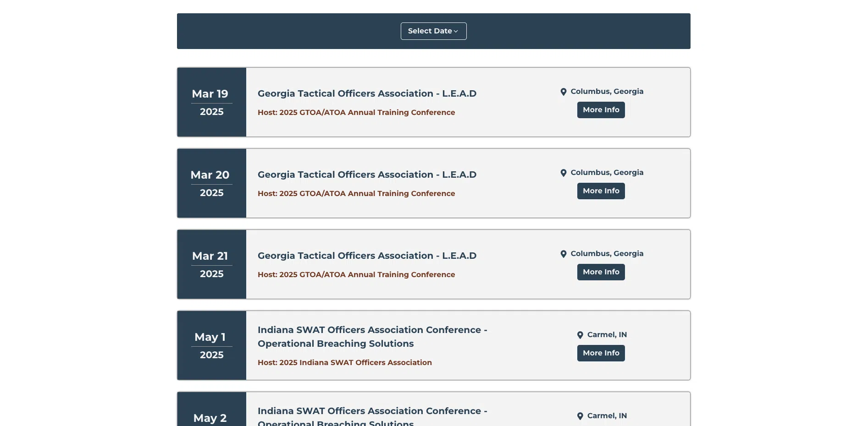Click the location pin icon for May 1 event
The width and height of the screenshot is (868, 426).
tap(580, 335)
